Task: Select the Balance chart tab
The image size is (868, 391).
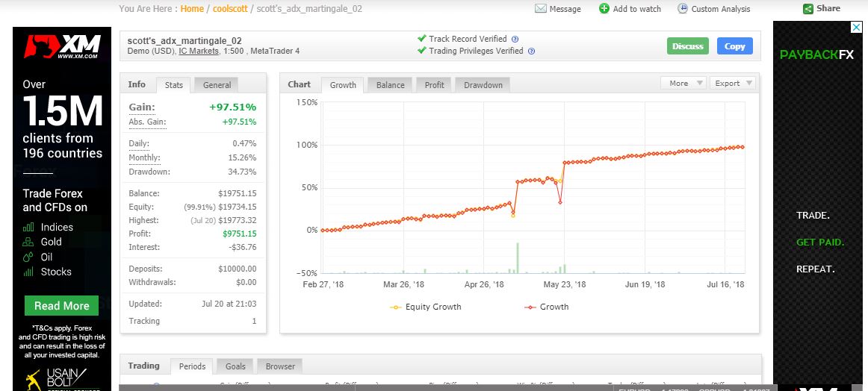Action: coord(390,85)
